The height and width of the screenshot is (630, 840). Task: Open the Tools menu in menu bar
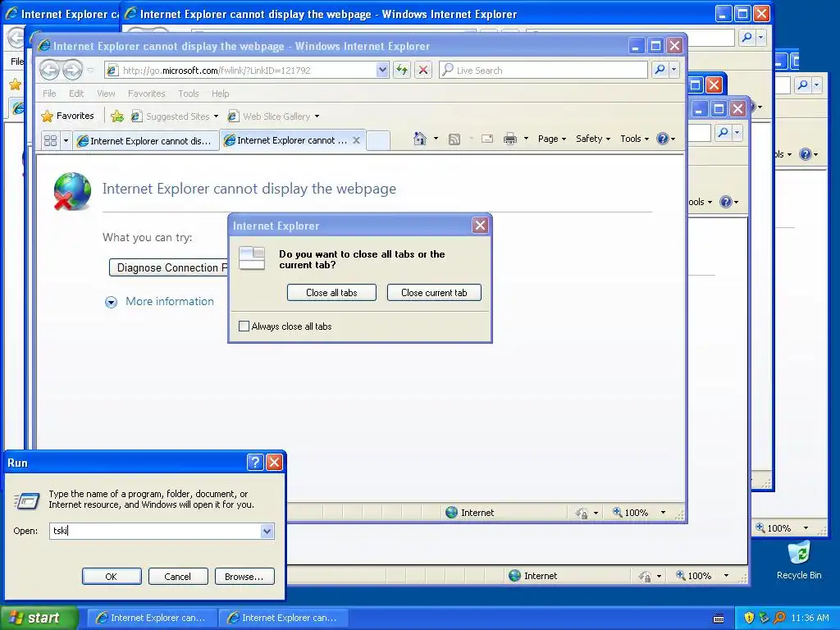point(189,94)
